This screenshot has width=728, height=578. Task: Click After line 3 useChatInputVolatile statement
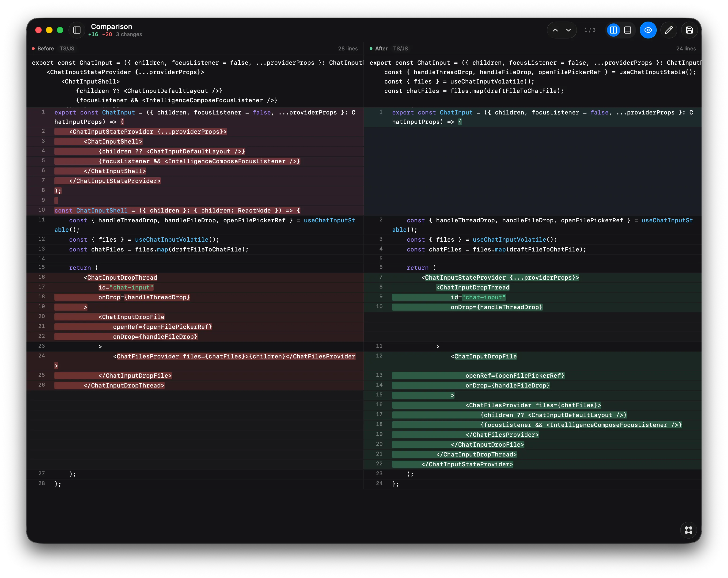point(482,240)
